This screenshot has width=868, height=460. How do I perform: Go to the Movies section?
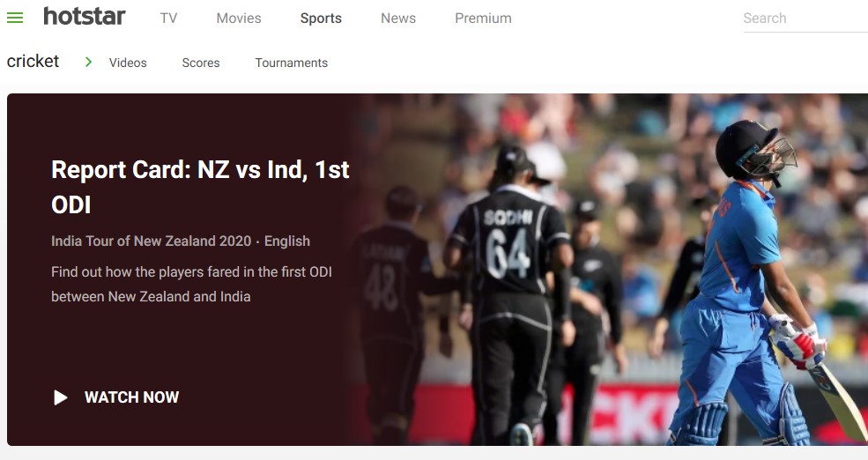(239, 19)
